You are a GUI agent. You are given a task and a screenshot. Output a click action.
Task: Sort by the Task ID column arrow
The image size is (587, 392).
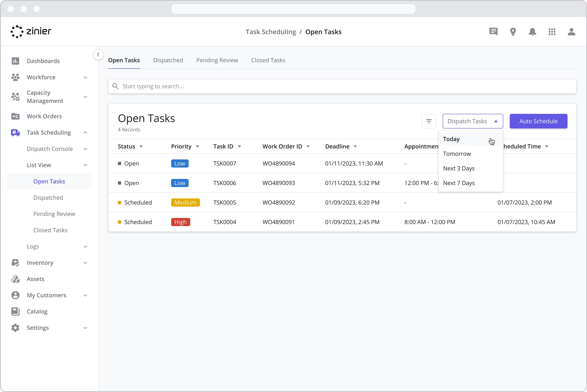[239, 147]
